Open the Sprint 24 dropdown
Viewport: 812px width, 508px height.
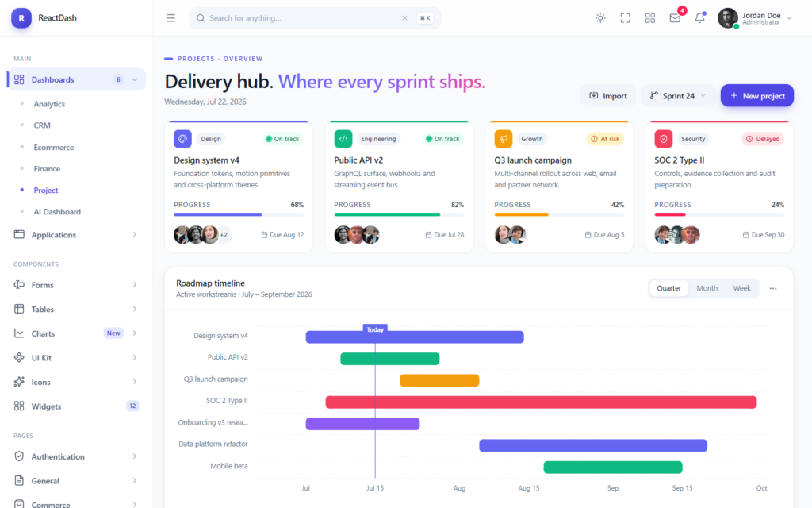[x=678, y=96]
